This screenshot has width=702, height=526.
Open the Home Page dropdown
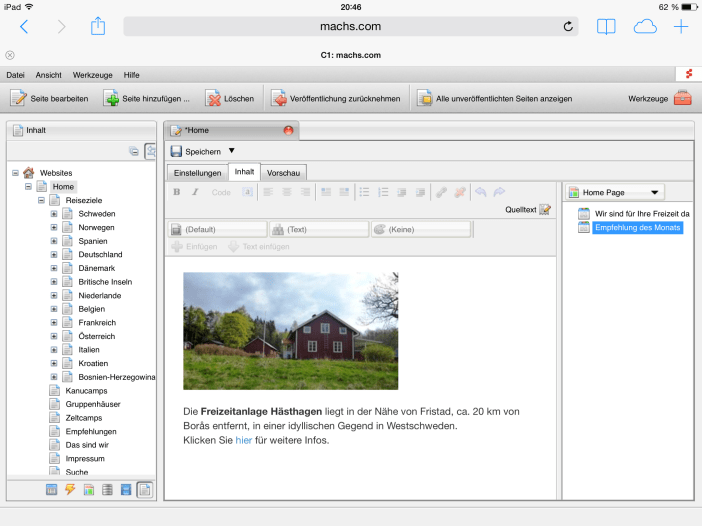(x=655, y=192)
